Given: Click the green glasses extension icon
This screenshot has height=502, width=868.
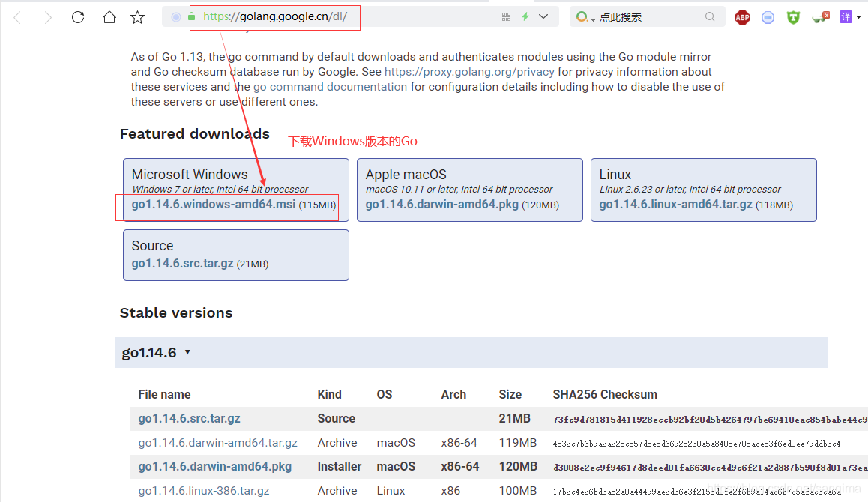Looking at the screenshot, I should coord(820,17).
